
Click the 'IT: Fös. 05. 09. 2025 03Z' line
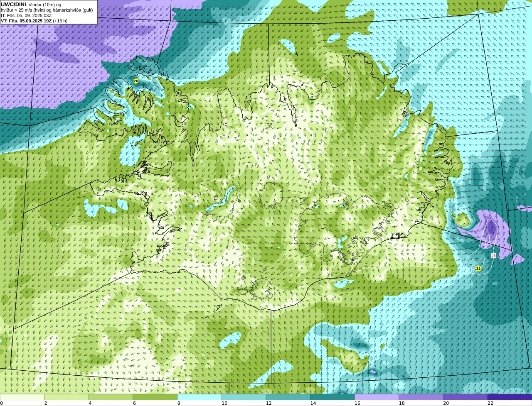[x=26, y=15]
